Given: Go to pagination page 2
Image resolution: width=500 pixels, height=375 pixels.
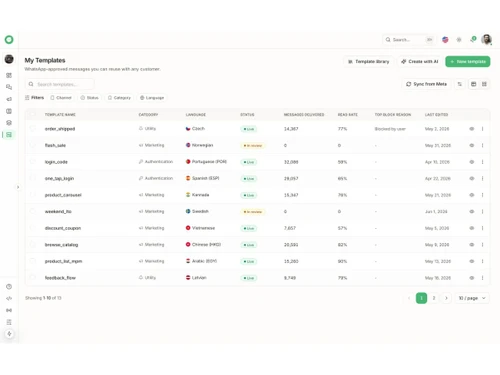Looking at the screenshot, I should [434, 298].
